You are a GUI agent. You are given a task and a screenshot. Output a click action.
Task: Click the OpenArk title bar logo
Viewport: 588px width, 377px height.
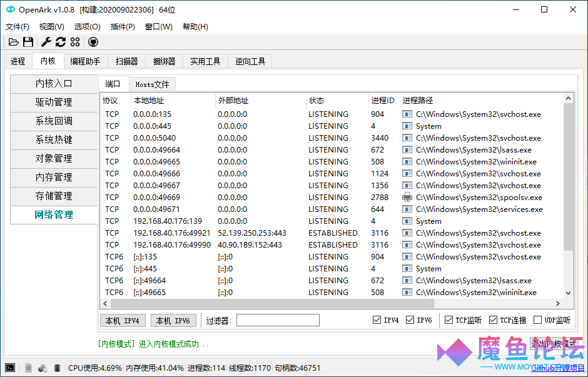(x=11, y=9)
